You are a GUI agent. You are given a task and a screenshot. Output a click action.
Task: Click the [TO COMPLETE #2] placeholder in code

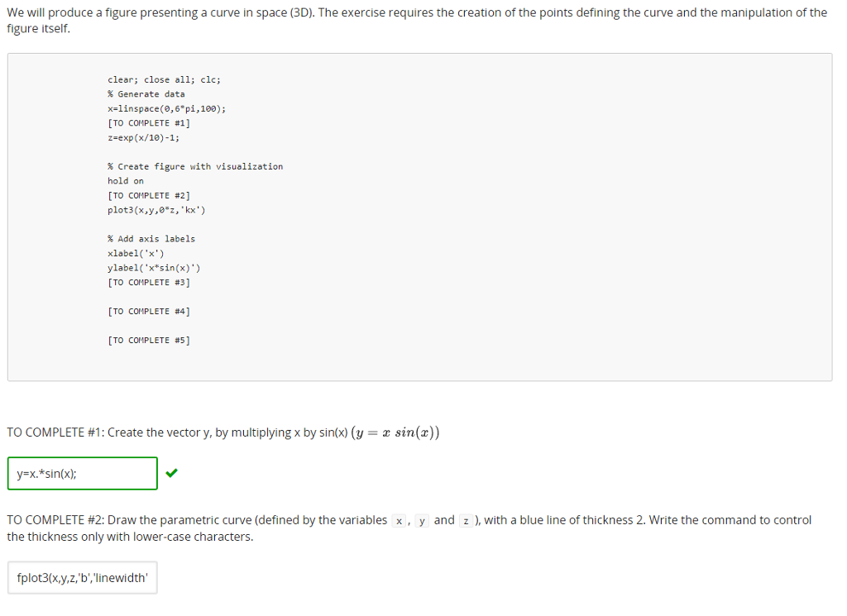[x=149, y=195]
